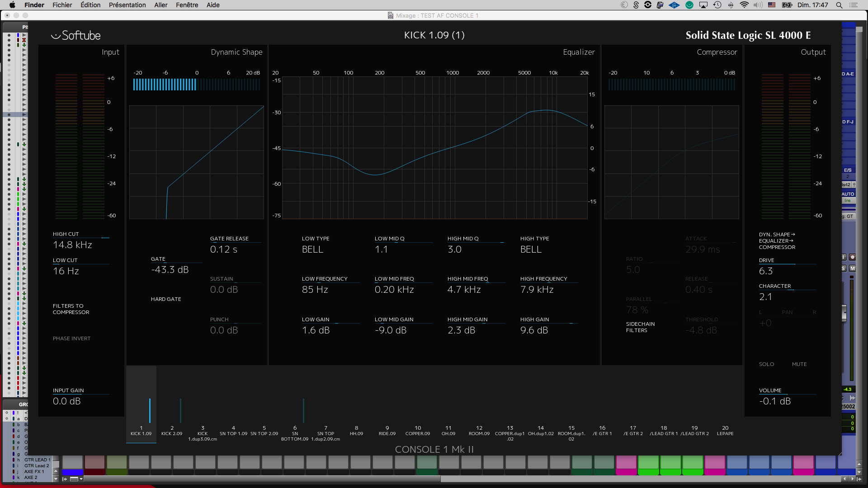Click MUTE in the Output section

click(x=799, y=364)
